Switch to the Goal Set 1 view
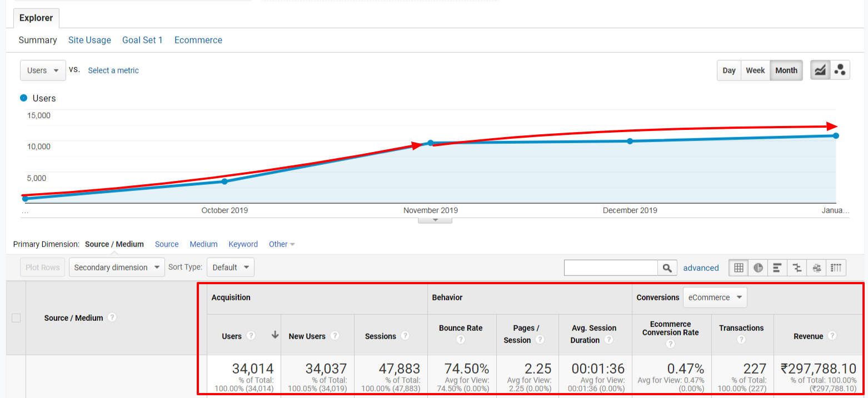Screen dimensions: 868x398 [x=142, y=40]
